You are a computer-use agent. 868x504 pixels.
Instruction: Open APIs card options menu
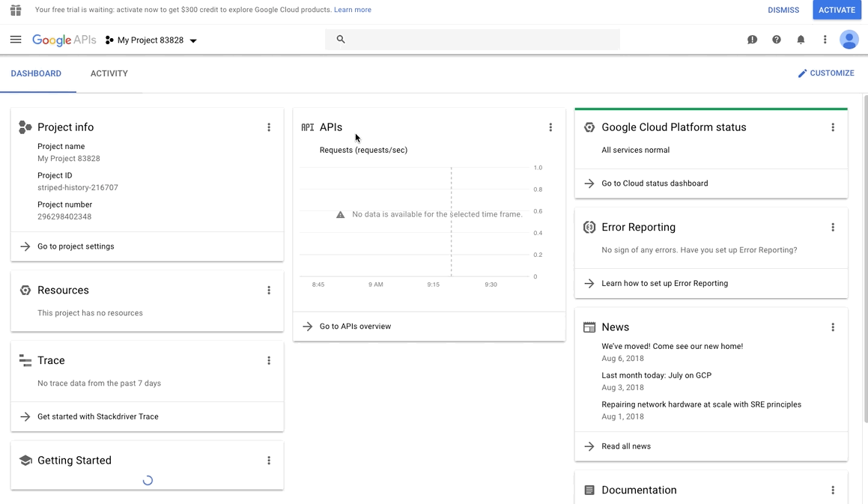(x=550, y=127)
